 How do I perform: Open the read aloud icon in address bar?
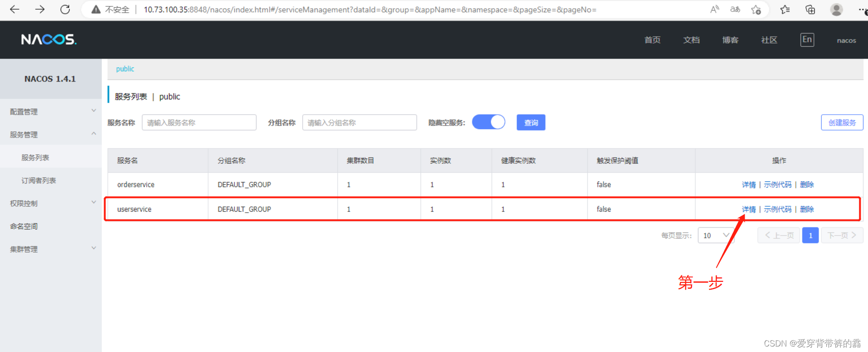click(x=714, y=10)
